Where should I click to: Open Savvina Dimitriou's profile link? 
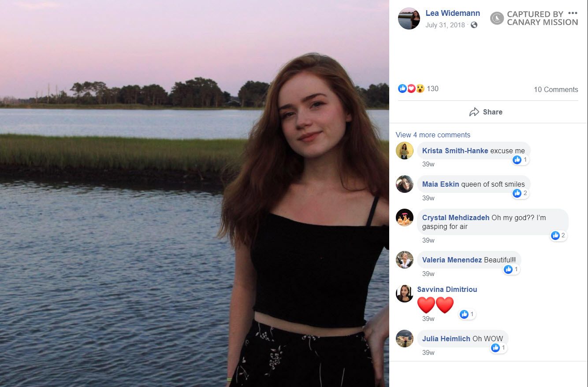[x=447, y=289]
